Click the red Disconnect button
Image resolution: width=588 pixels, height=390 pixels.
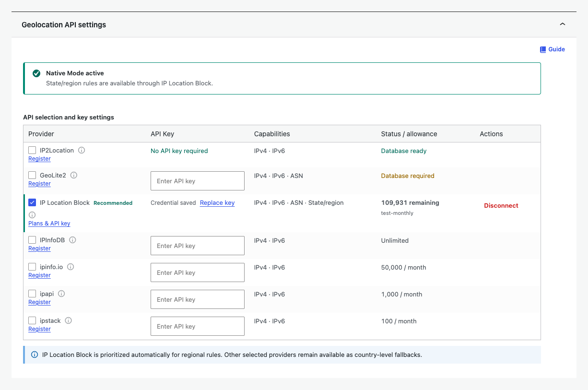click(501, 205)
